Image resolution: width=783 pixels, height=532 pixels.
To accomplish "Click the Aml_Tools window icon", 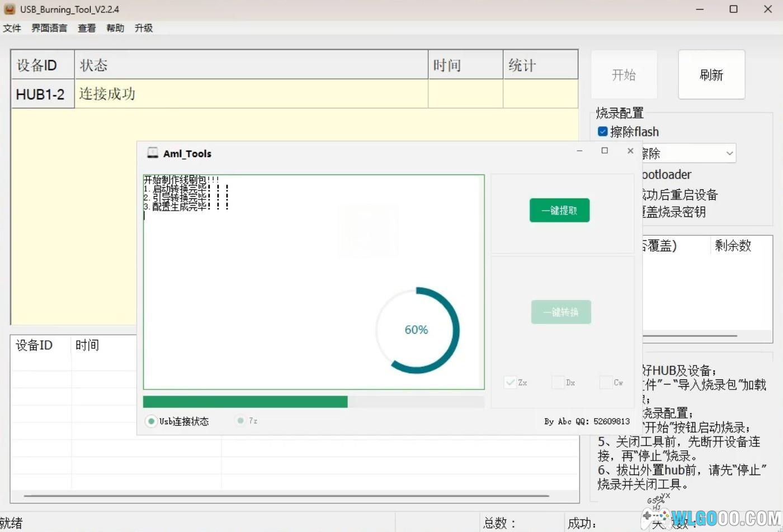I will 152,153.
